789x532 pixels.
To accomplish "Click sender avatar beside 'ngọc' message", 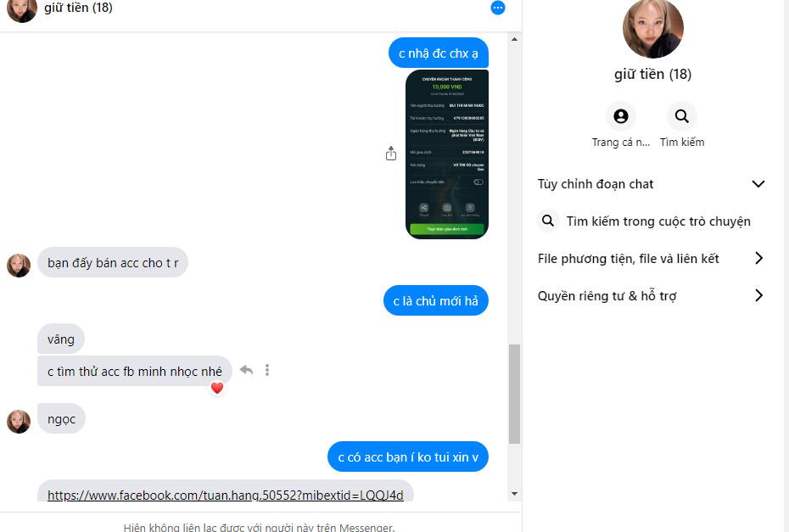I will click(19, 421).
